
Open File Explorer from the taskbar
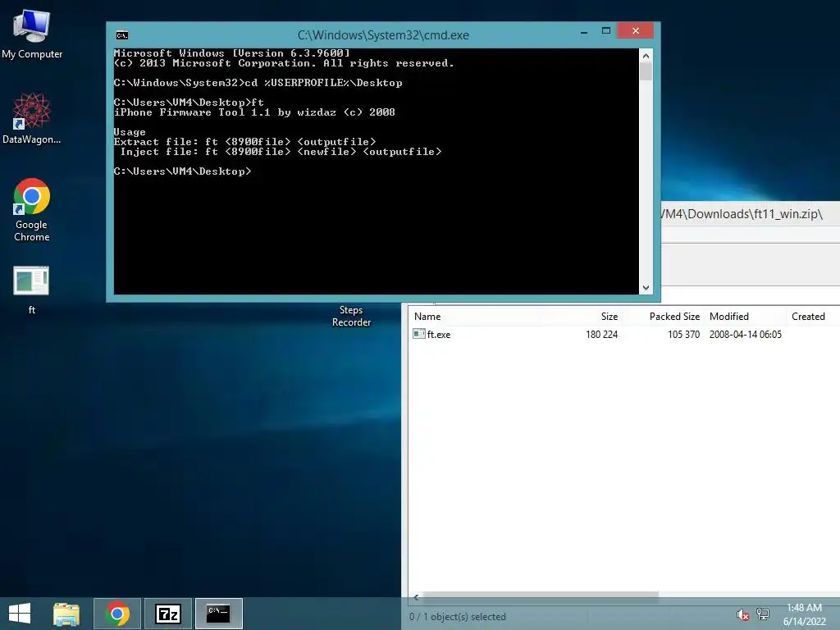point(66,614)
